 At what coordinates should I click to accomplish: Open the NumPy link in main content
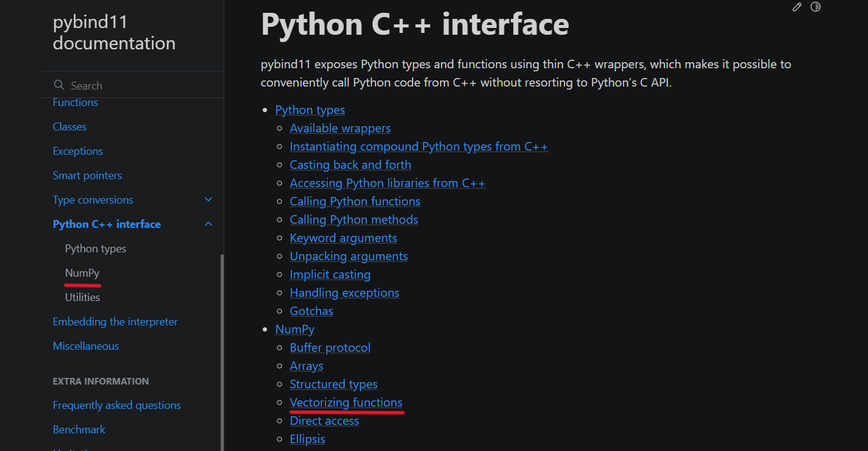coord(295,329)
